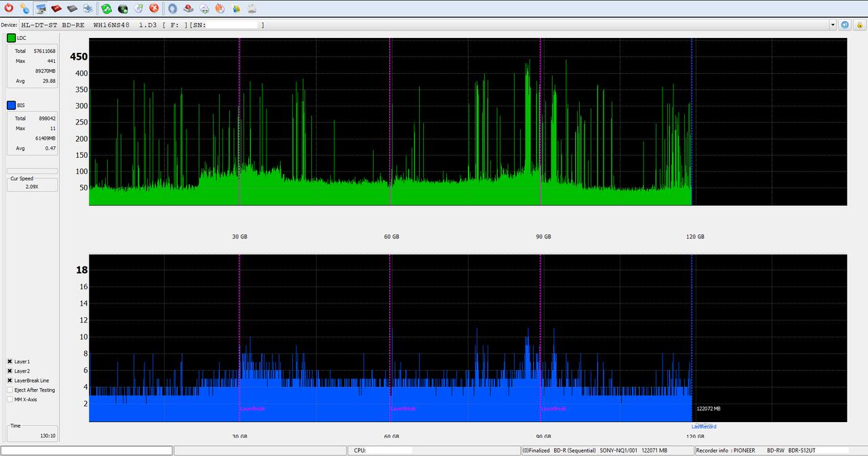Click the light blue printer-style icon
868x456 pixels.
click(x=88, y=9)
